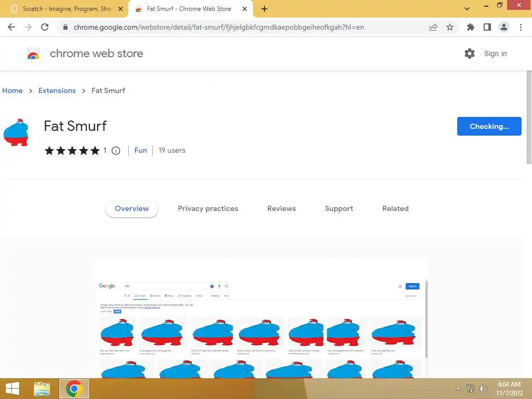Open a new tab with plus button
The height and width of the screenshot is (399, 532).
[264, 9]
